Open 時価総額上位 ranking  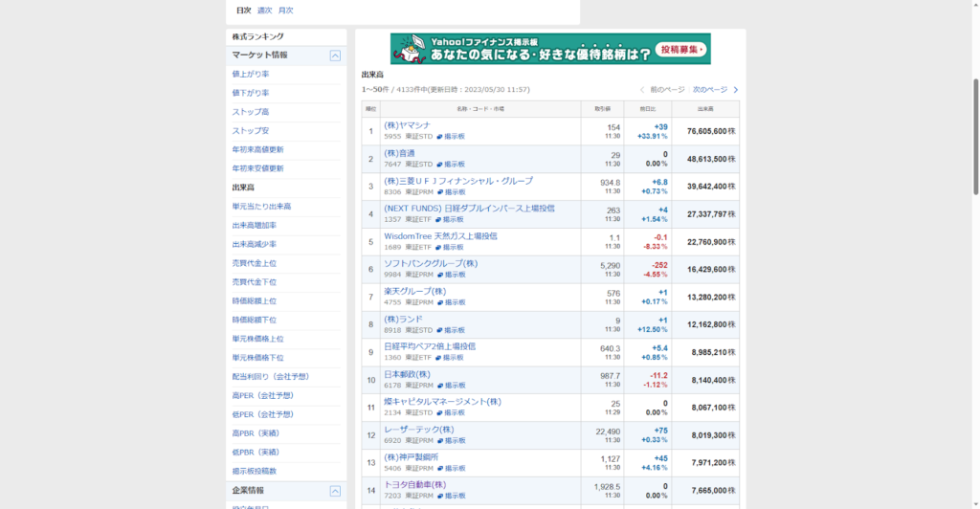[x=255, y=301]
